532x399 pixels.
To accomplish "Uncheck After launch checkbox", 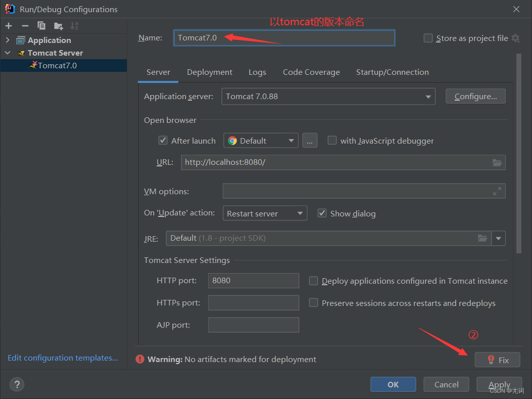I will (163, 140).
